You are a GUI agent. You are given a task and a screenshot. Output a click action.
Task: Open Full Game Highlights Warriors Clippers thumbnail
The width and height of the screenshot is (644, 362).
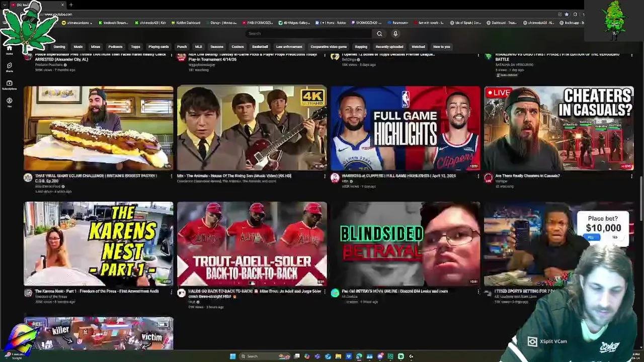tap(406, 128)
